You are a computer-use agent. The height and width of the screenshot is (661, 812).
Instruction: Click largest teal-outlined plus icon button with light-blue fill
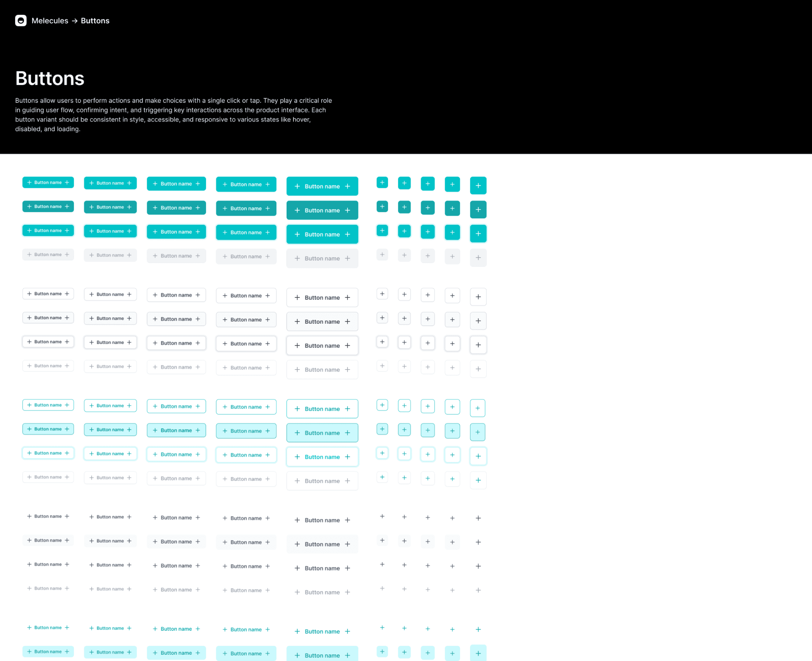coord(477,432)
